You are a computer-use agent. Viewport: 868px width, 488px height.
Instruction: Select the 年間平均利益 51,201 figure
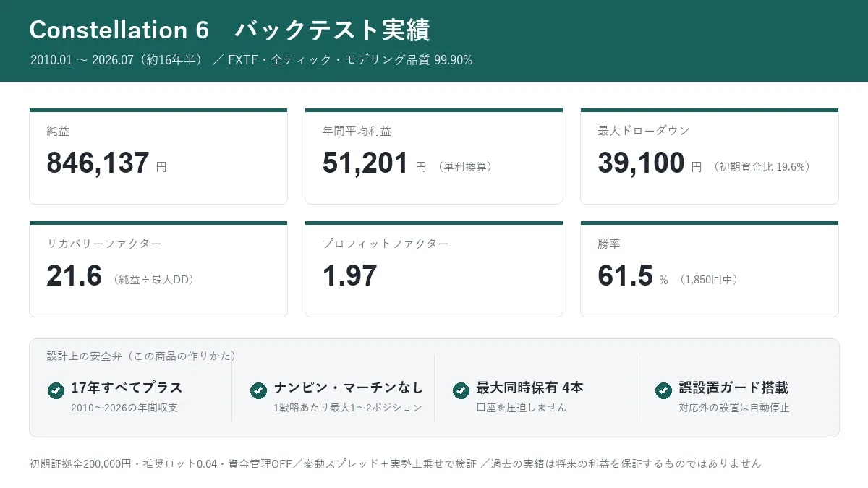coord(365,163)
